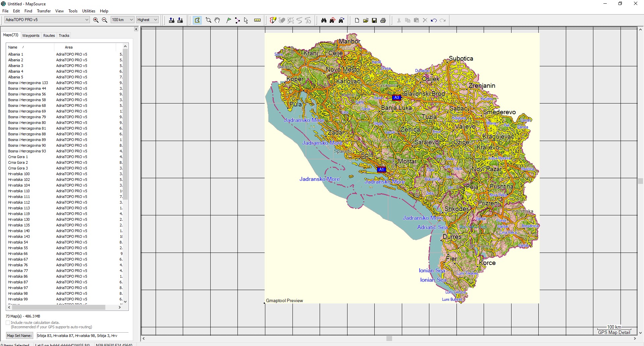Viewport: 644px width, 346px height.
Task: Click the Undo arrow icon
Action: click(434, 20)
